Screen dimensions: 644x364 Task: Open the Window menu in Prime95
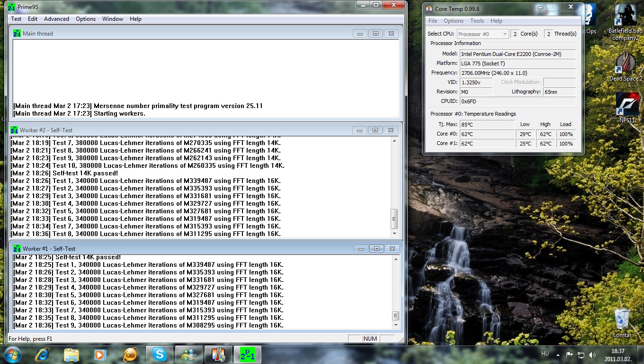(113, 19)
